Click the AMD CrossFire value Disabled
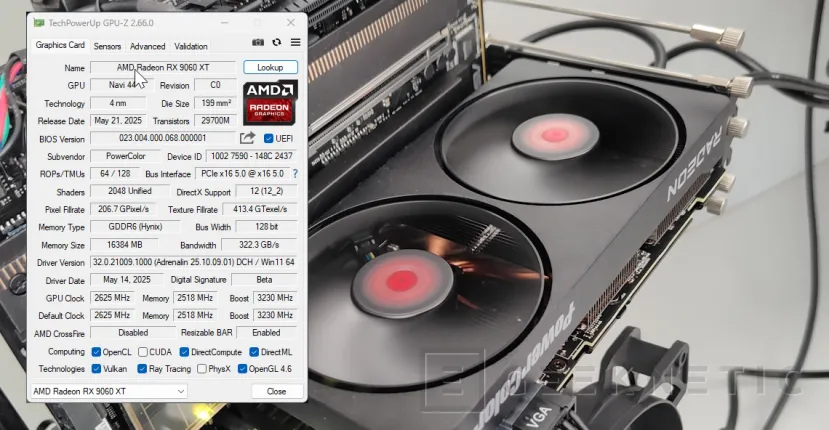 [x=133, y=333]
